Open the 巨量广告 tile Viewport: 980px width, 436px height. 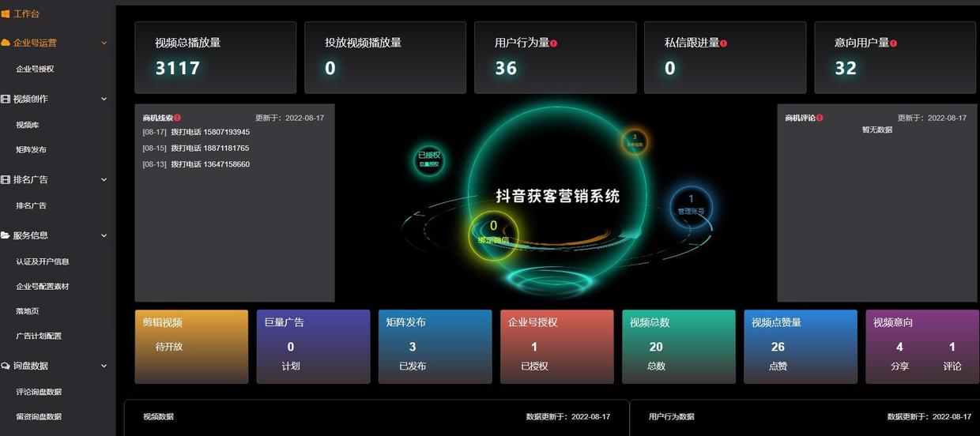point(313,347)
